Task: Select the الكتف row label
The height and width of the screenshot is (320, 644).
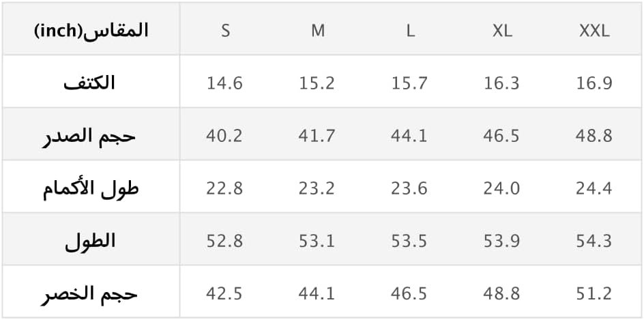Action: (x=90, y=83)
